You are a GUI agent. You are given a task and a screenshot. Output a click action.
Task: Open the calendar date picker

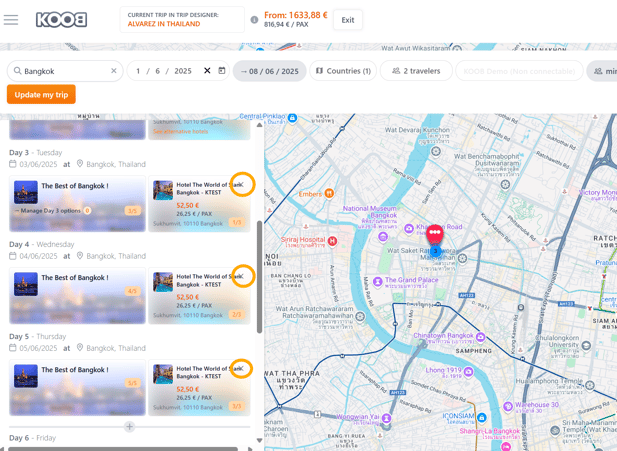[222, 71]
